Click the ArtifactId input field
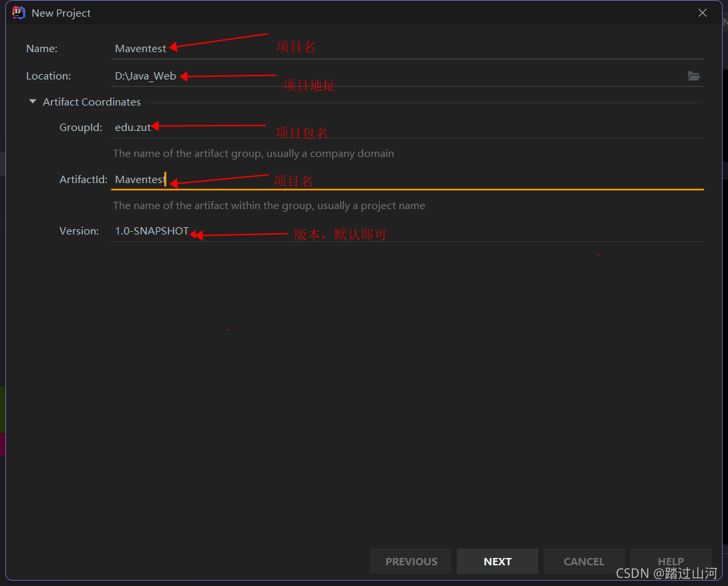The width and height of the screenshot is (728, 586). pyautogui.click(x=407, y=179)
